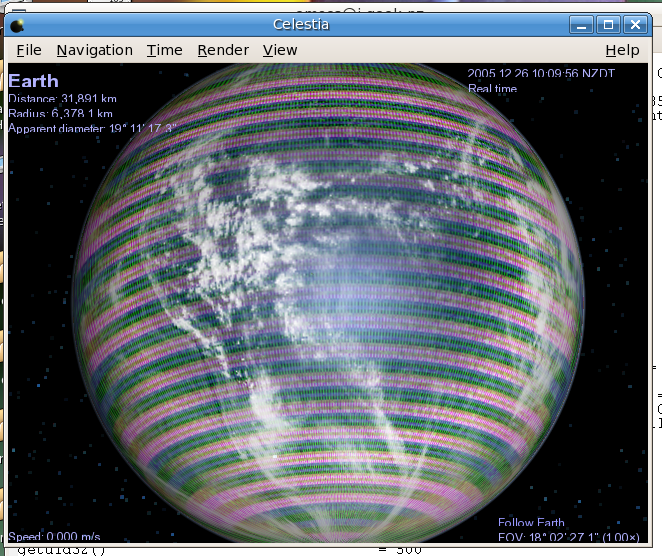
Task: Minimize the Celestia window
Action: click(x=584, y=24)
